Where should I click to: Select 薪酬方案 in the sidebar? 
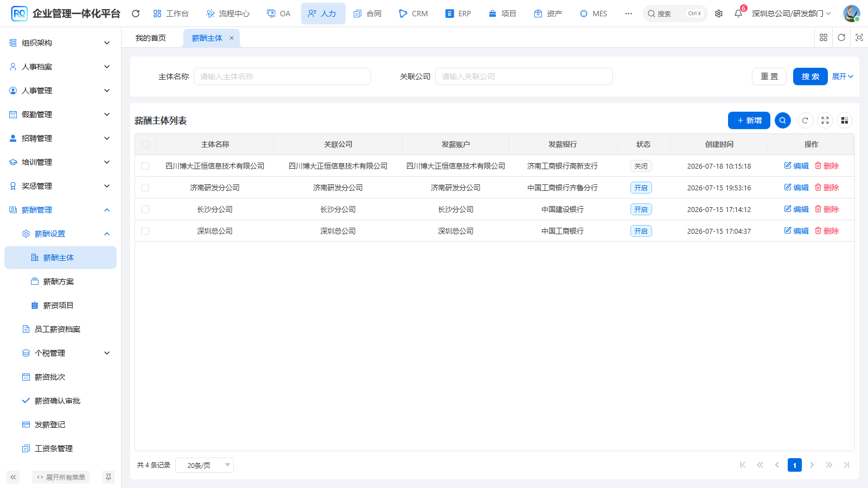pyautogui.click(x=60, y=281)
